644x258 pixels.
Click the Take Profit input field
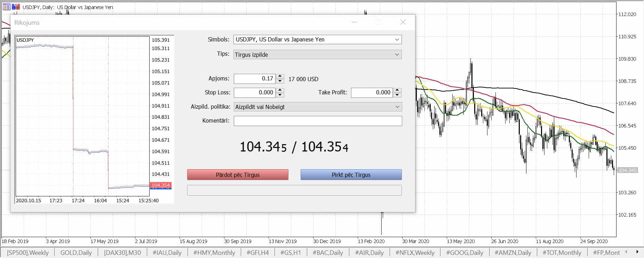coord(372,93)
